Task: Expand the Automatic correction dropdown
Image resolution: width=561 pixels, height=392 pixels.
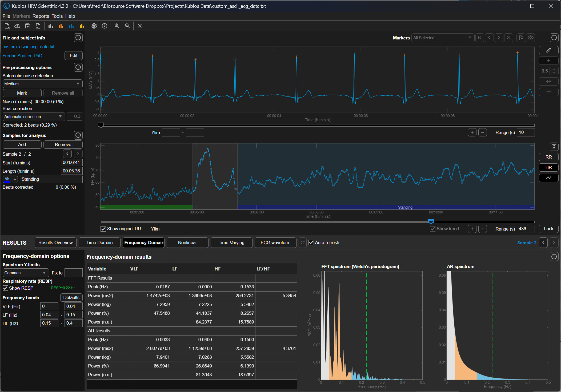Action: (x=34, y=116)
